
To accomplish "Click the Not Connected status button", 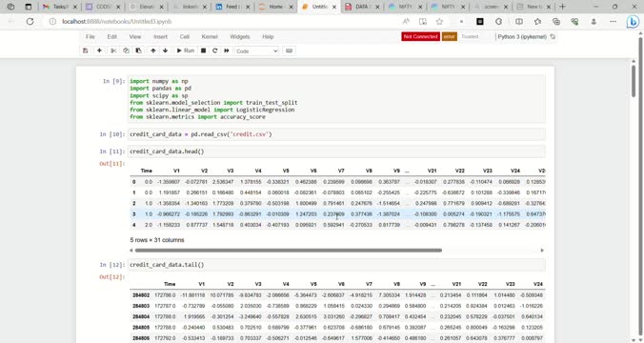I will (420, 36).
